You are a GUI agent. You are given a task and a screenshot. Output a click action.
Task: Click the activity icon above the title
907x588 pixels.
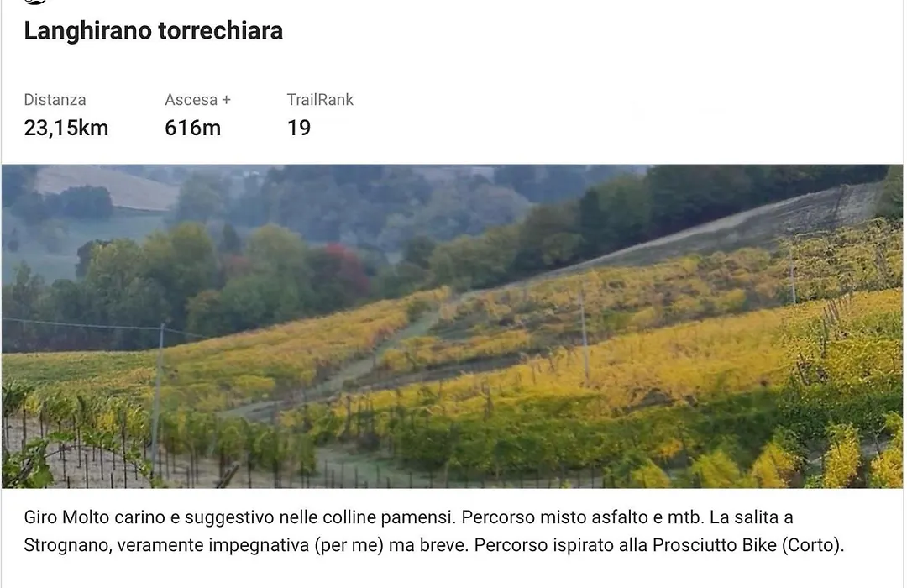pos(36,2)
